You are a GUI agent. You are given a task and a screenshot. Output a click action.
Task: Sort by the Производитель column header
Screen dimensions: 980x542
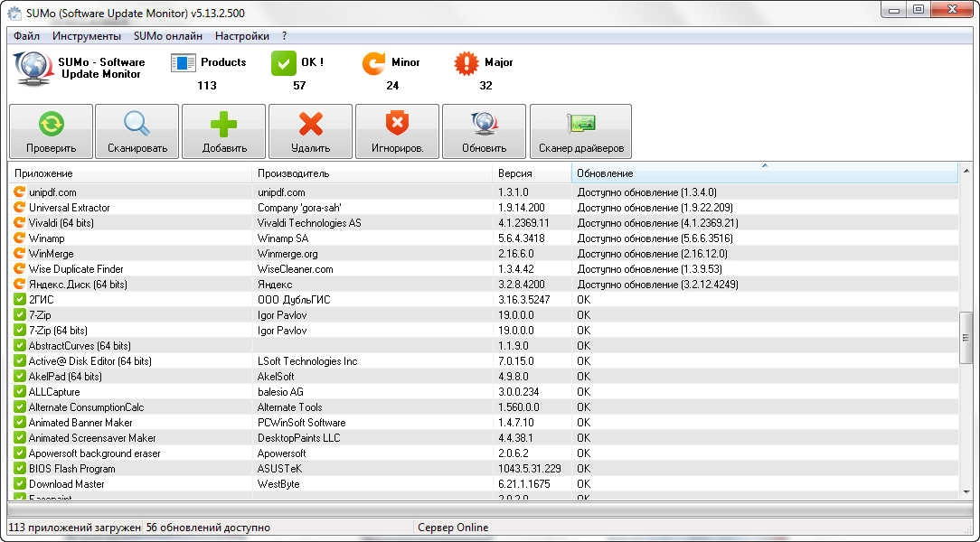[x=372, y=173]
